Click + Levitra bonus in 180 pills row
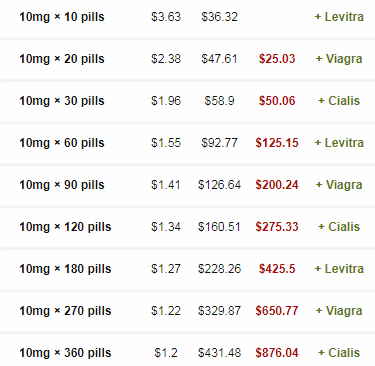Image resolution: width=375 pixels, height=366 pixels. (x=339, y=269)
